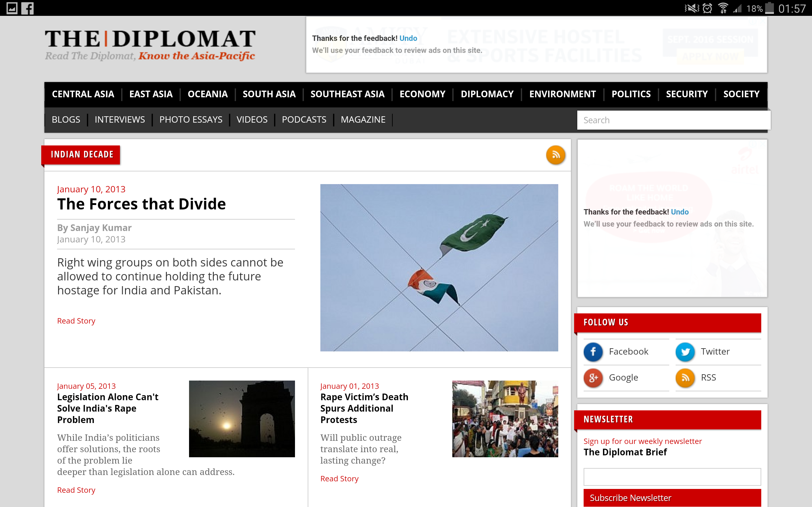The image size is (812, 507).
Task: Open the Facebook follow icon
Action: pyautogui.click(x=593, y=352)
